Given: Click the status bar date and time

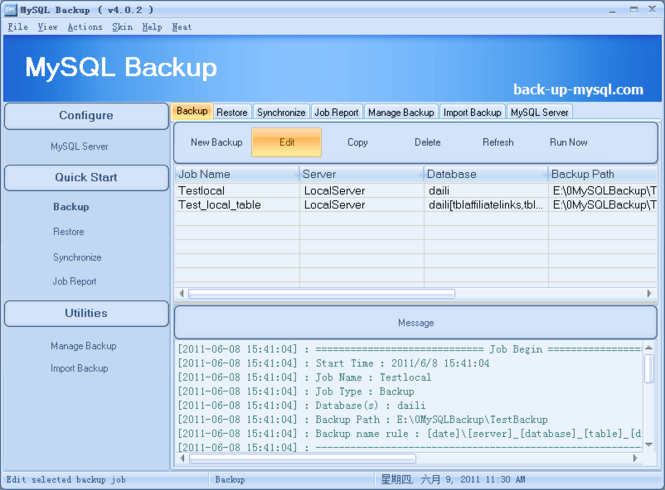Looking at the screenshot, I should [453, 480].
